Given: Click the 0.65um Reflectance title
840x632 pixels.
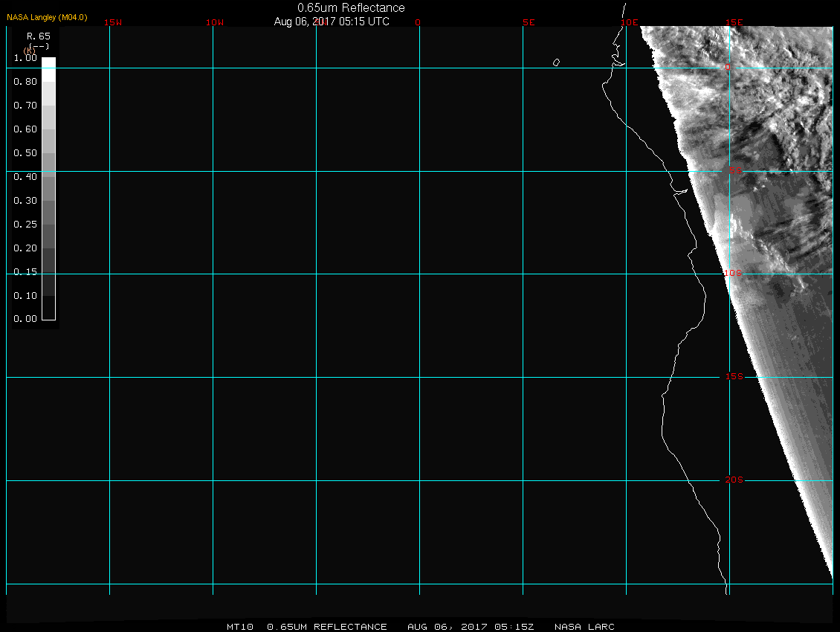Looking at the screenshot, I should point(351,8).
